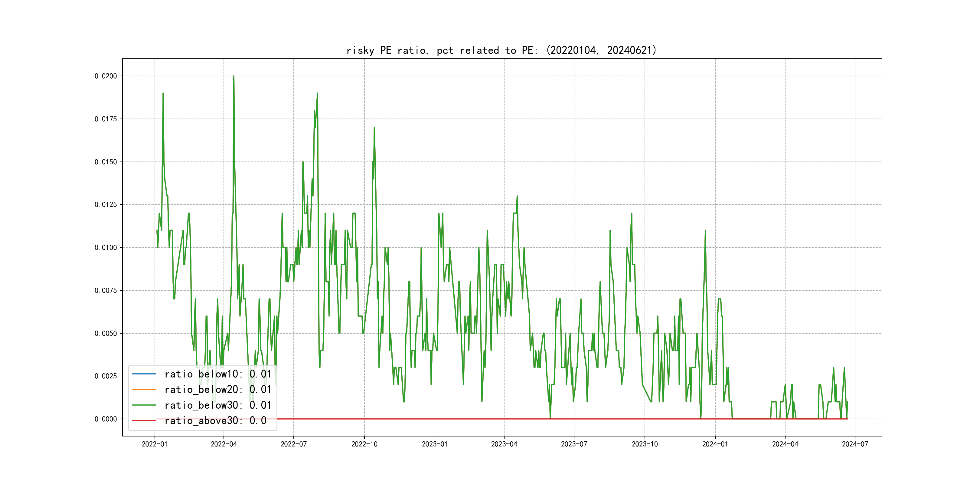
Task: Click the orange ratio_below20 legend line
Action: [144, 390]
